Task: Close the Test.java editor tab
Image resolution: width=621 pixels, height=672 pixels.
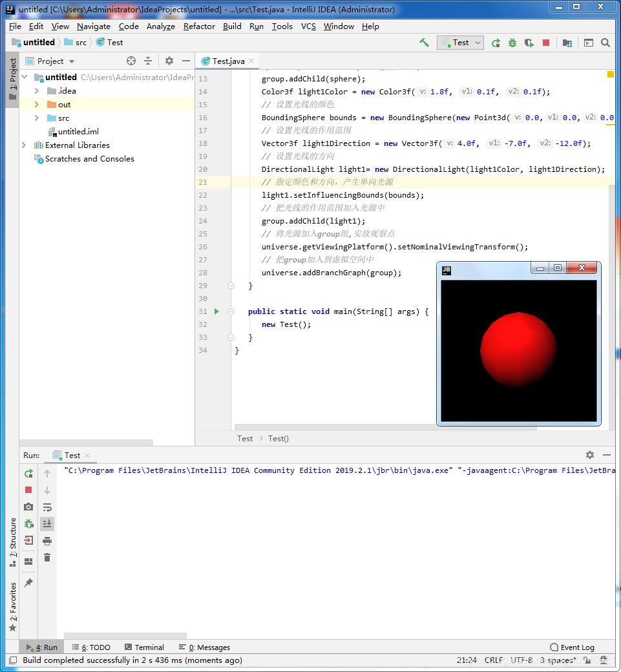Action: (251, 61)
